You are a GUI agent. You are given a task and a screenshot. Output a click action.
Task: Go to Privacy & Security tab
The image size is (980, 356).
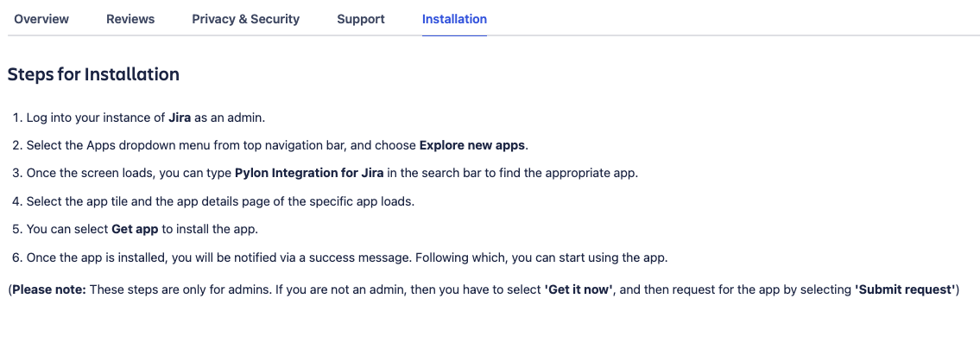tap(245, 19)
